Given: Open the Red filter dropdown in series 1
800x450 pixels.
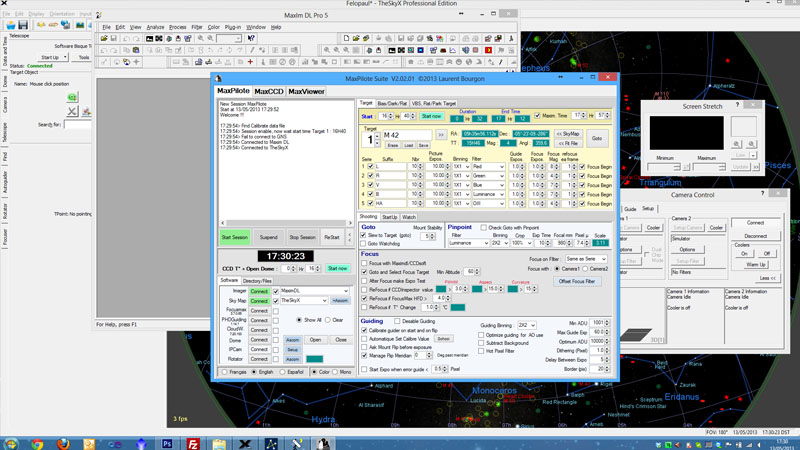Looking at the screenshot, I should (x=489, y=167).
